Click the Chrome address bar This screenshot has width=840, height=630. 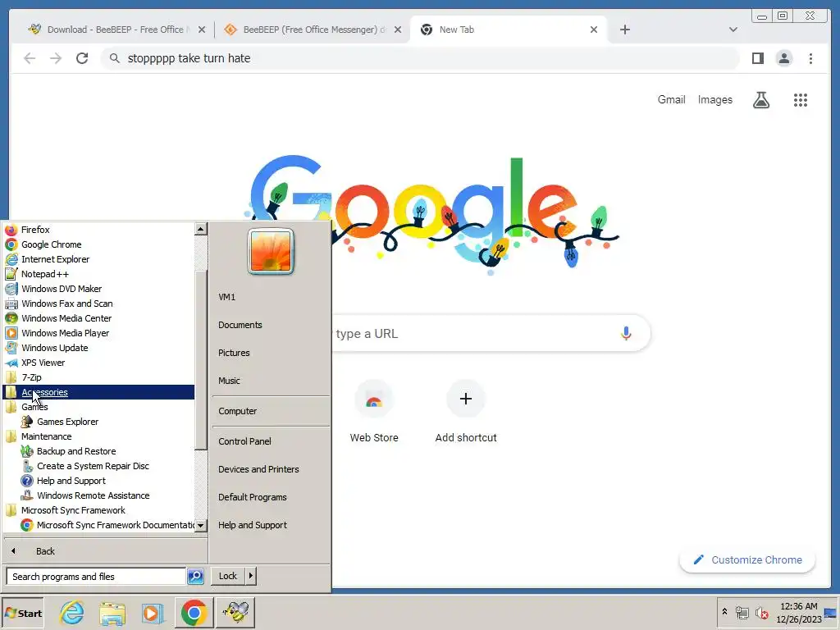pos(420,58)
